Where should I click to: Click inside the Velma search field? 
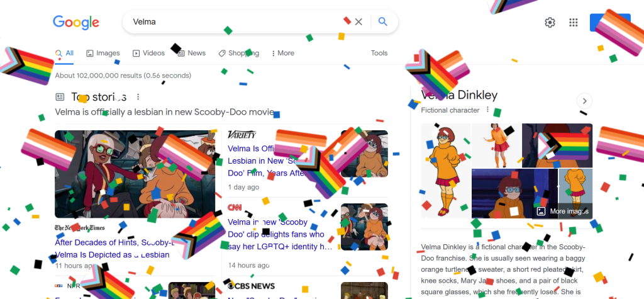click(x=234, y=22)
